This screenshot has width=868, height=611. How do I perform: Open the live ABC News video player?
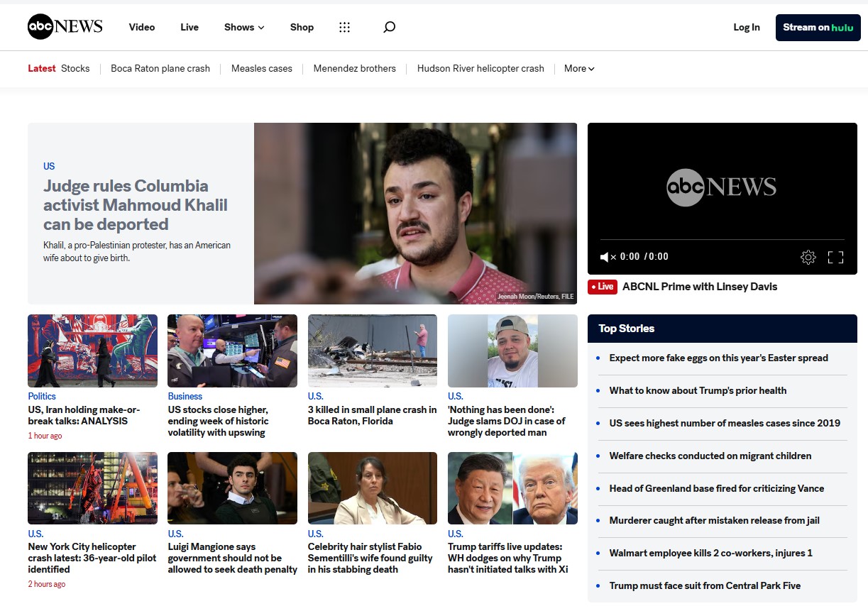point(722,199)
